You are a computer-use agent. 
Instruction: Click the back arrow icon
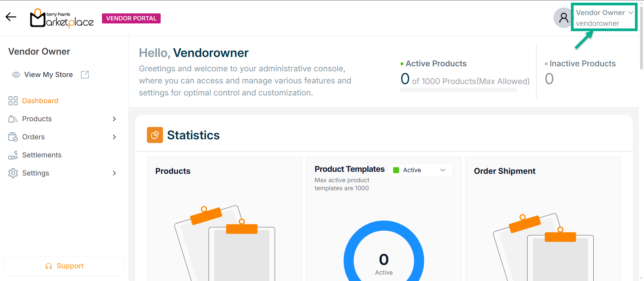(x=11, y=17)
